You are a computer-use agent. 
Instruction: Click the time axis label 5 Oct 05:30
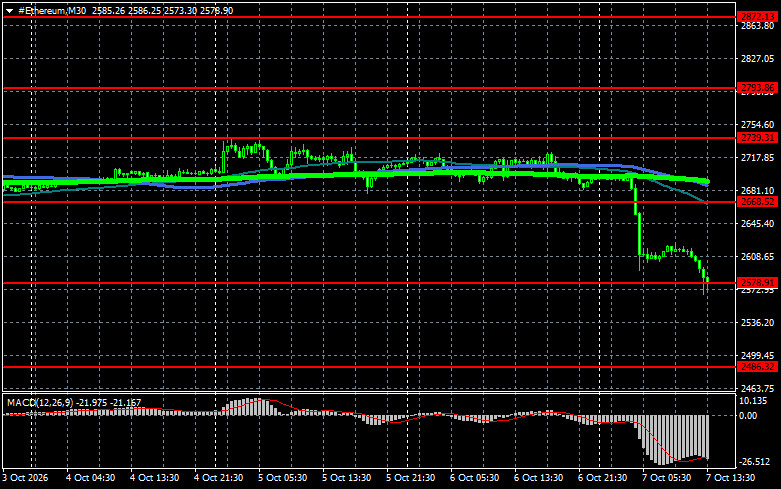click(282, 478)
